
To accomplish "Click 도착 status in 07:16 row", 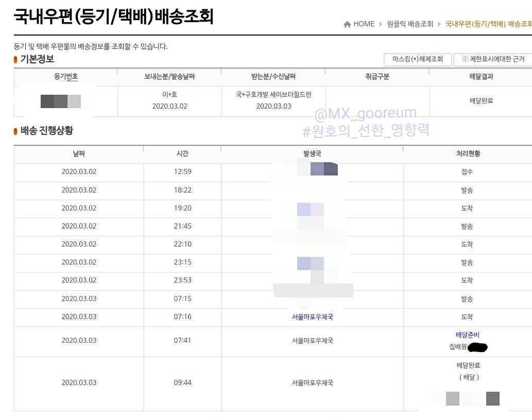I will coord(467,317).
